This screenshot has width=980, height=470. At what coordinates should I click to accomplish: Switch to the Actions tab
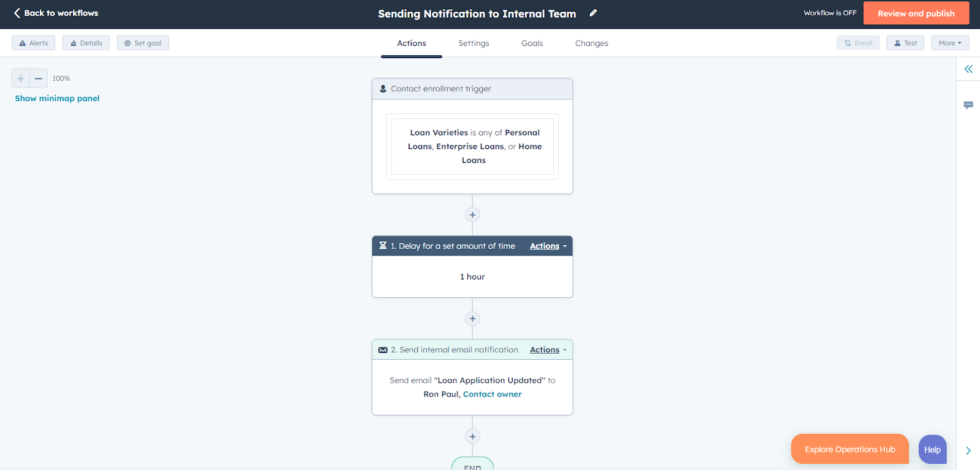[x=412, y=44]
